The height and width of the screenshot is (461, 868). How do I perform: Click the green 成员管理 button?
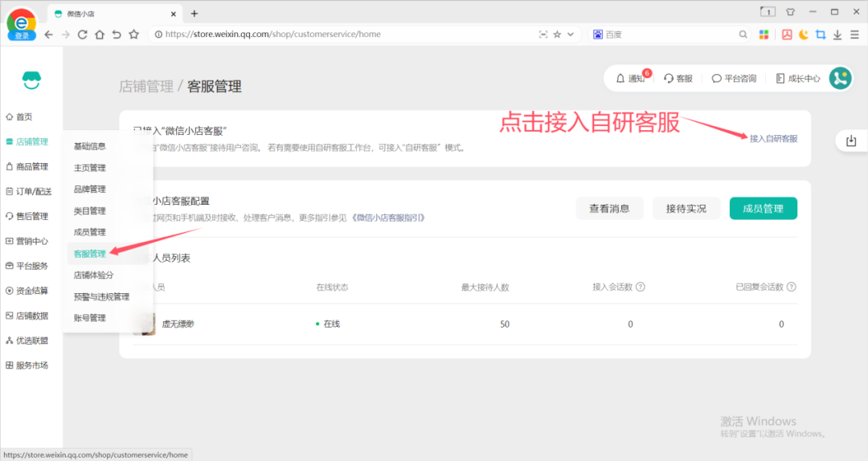(x=764, y=209)
